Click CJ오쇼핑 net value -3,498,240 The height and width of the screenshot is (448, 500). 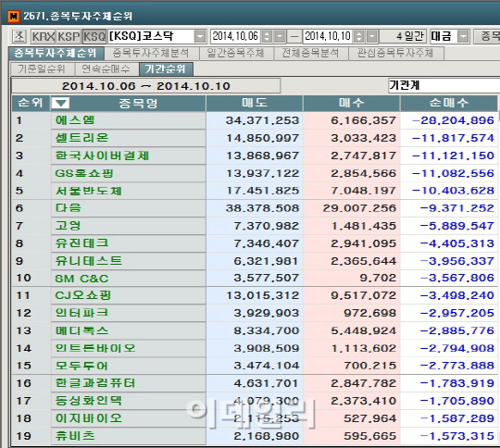457,295
